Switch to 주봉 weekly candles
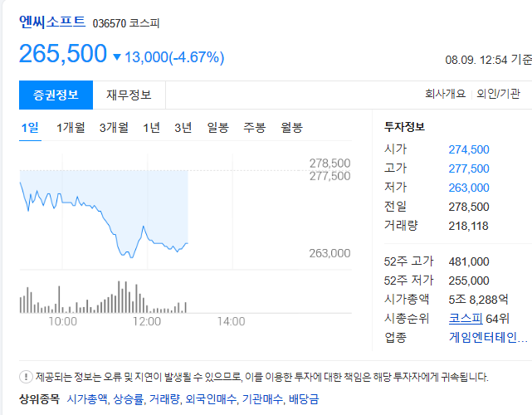The image size is (532, 415). [255, 128]
